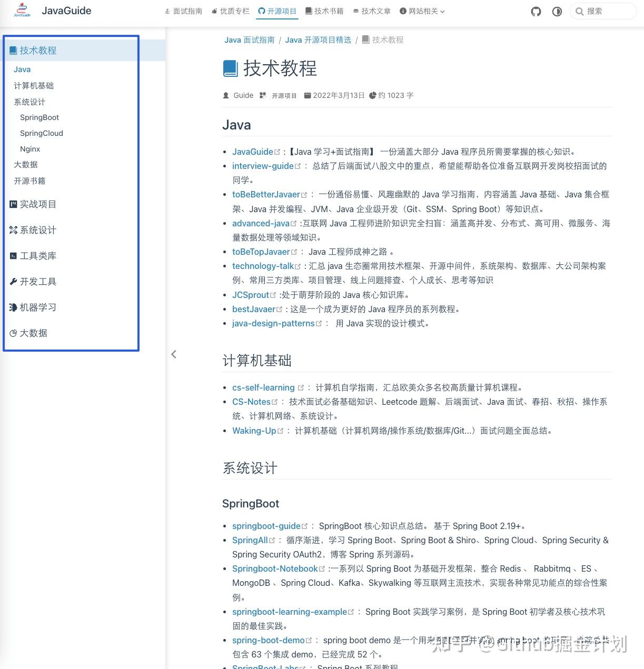The width and height of the screenshot is (644, 669).
Task: Jump to 开源书籍 in sidebar
Action: pyautogui.click(x=29, y=181)
